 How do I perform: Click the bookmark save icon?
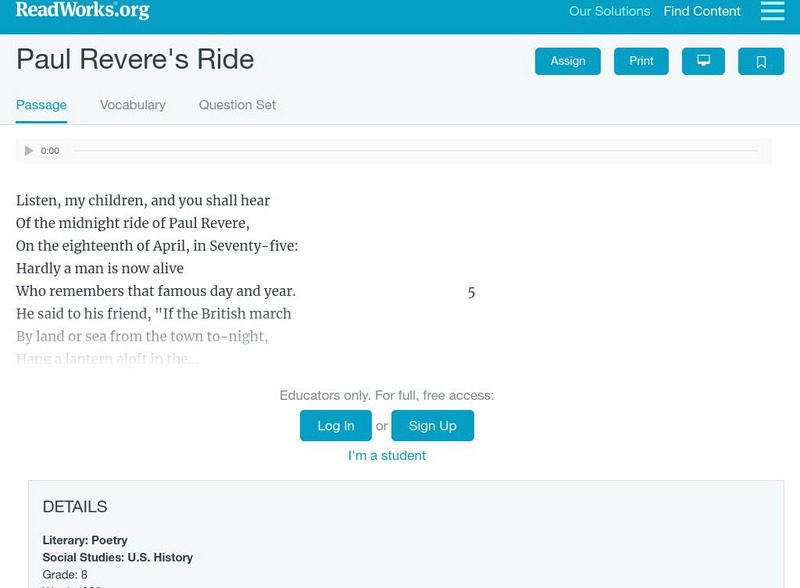pyautogui.click(x=761, y=61)
